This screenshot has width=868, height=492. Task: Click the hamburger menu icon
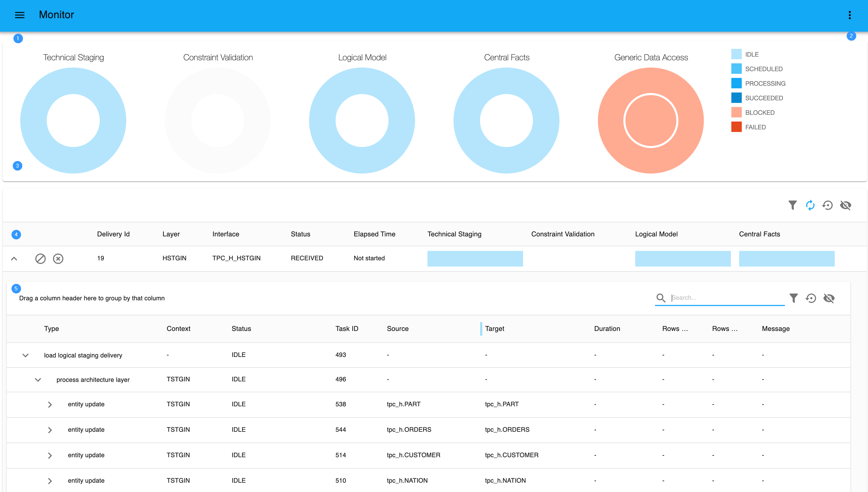pos(20,15)
